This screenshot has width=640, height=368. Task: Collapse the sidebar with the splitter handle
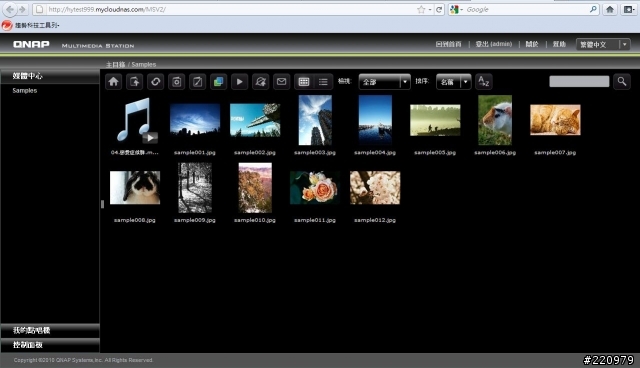pos(102,204)
